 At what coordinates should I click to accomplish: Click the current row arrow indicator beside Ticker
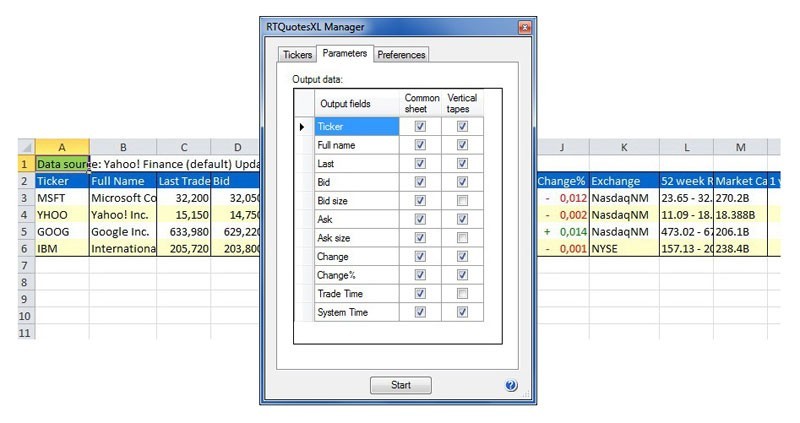[303, 127]
